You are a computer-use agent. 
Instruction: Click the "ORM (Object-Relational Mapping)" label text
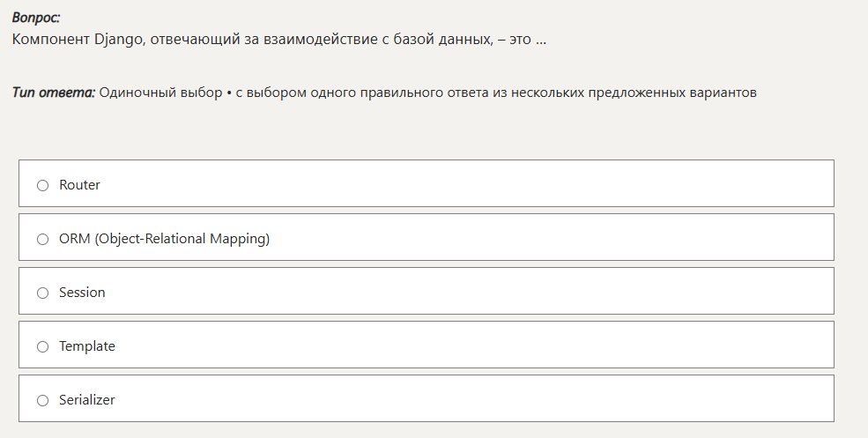(x=164, y=239)
